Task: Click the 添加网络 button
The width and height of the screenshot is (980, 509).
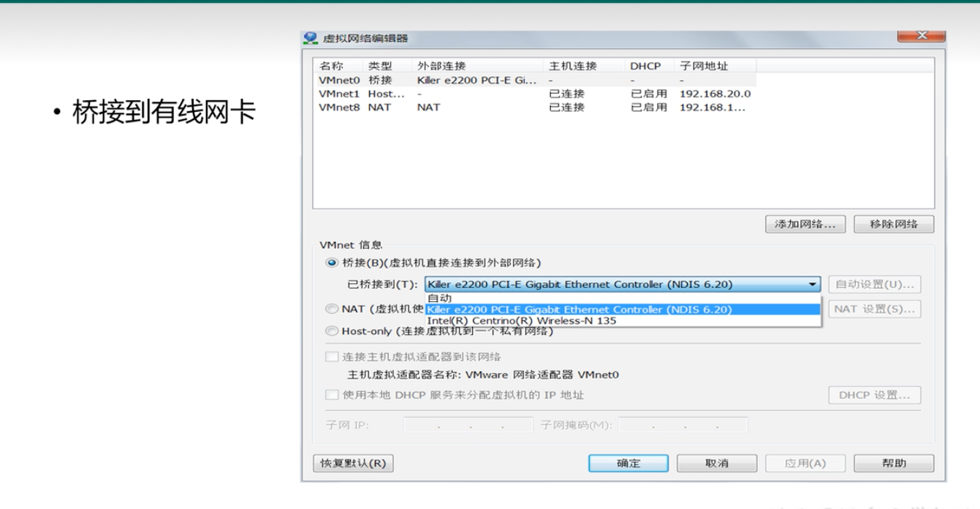Action: [805, 224]
